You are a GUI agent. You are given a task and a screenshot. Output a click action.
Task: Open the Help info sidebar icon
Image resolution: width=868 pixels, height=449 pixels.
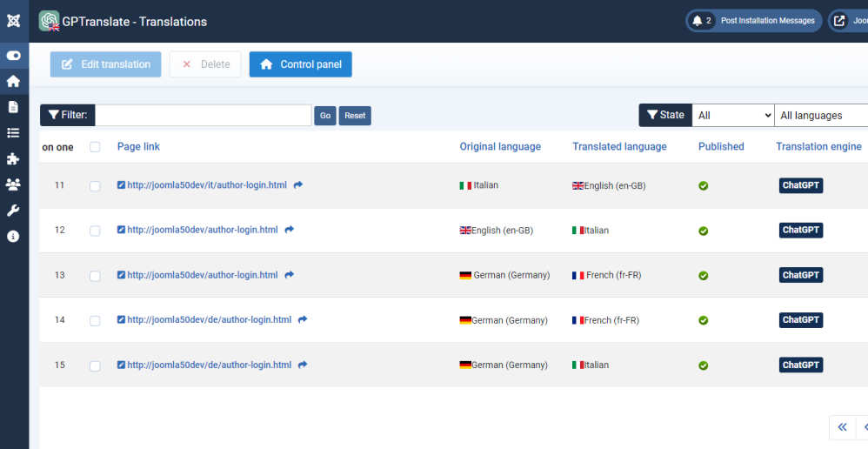click(x=13, y=237)
